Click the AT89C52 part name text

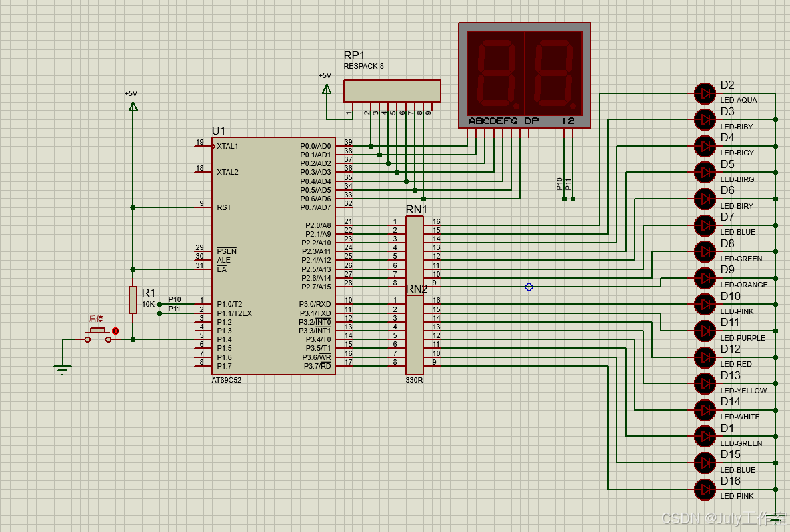click(x=226, y=380)
